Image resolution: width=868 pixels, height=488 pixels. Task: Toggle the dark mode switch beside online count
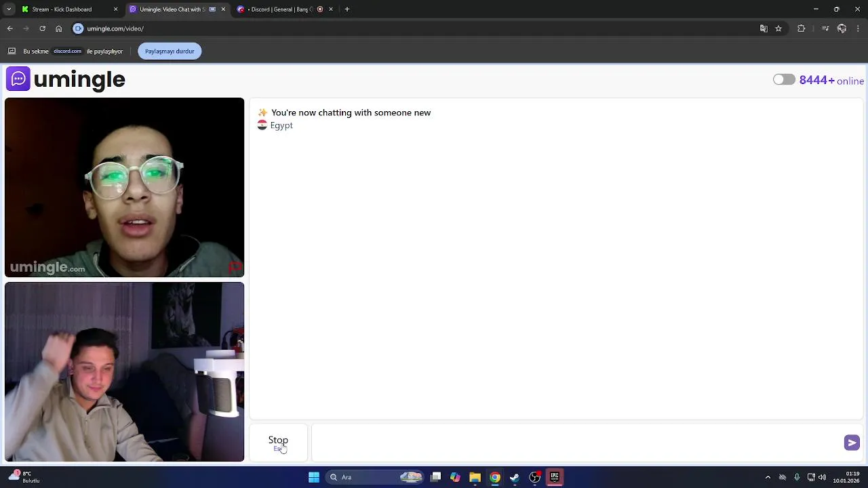(x=784, y=80)
